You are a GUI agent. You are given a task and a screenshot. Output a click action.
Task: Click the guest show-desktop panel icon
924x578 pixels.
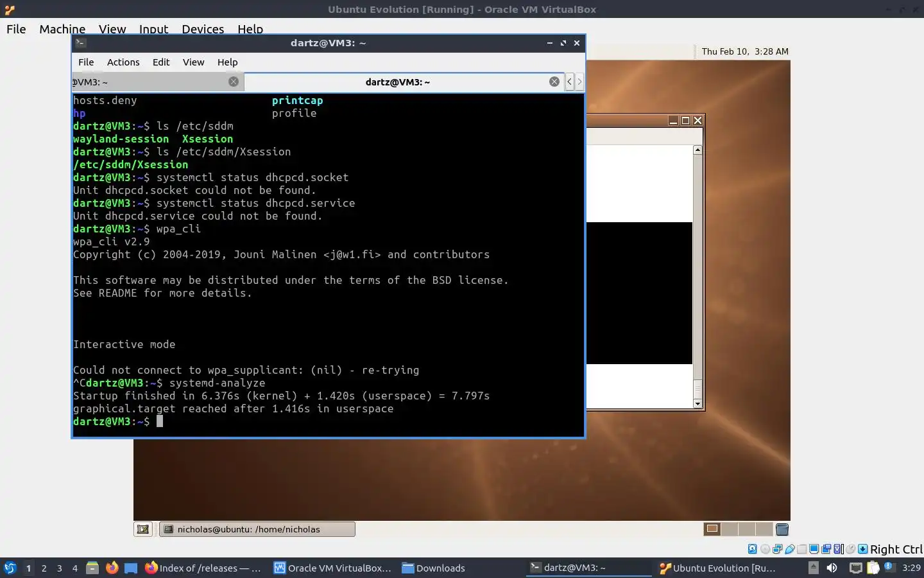pyautogui.click(x=143, y=529)
